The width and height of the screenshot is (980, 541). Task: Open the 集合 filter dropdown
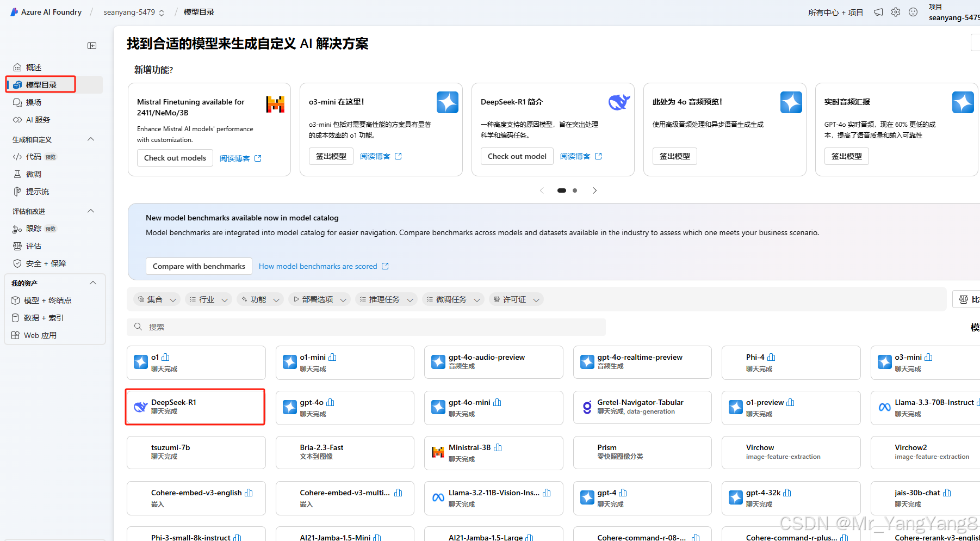click(157, 299)
